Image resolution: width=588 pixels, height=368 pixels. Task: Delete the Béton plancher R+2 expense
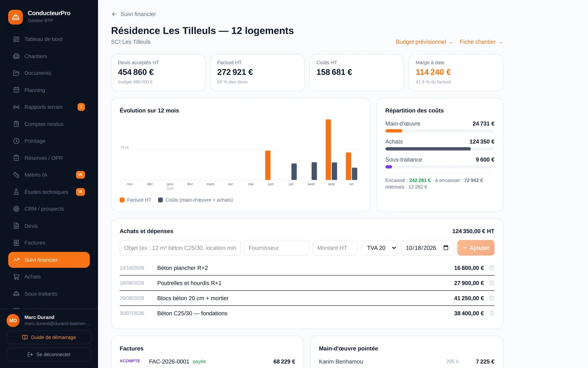pos(491,268)
